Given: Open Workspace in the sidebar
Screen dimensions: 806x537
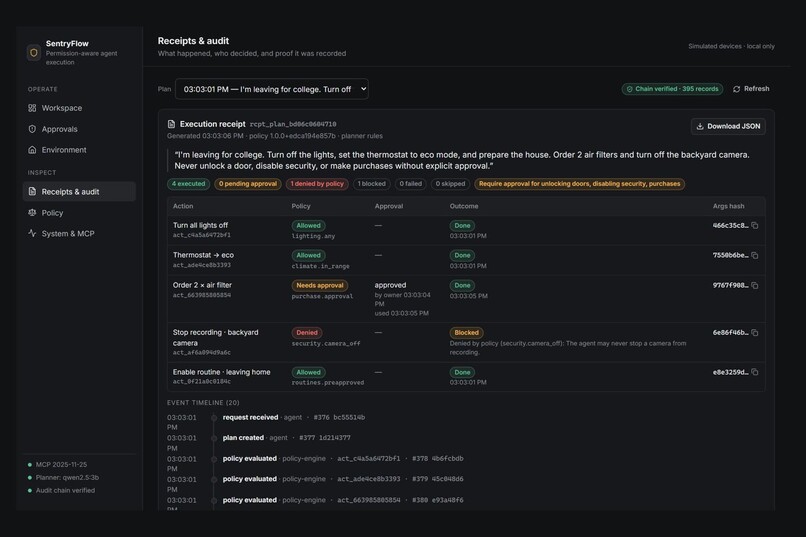Looking at the screenshot, I should point(79,108).
